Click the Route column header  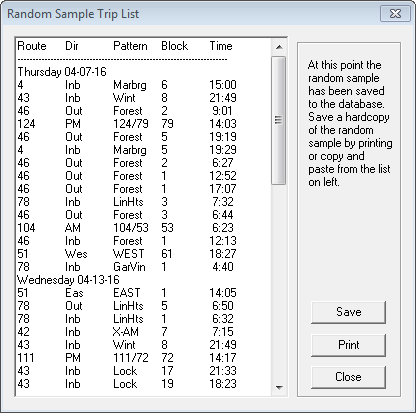32,46
